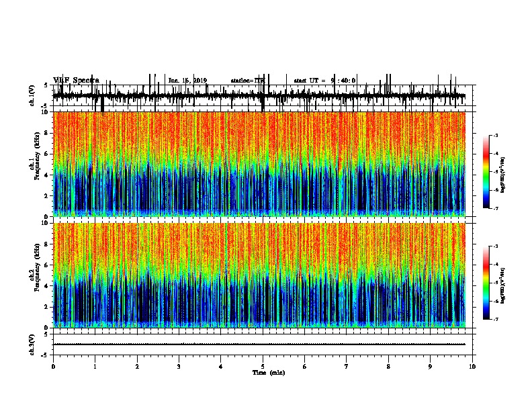Click the time axis tick label "6"

pyautogui.click(x=304, y=367)
